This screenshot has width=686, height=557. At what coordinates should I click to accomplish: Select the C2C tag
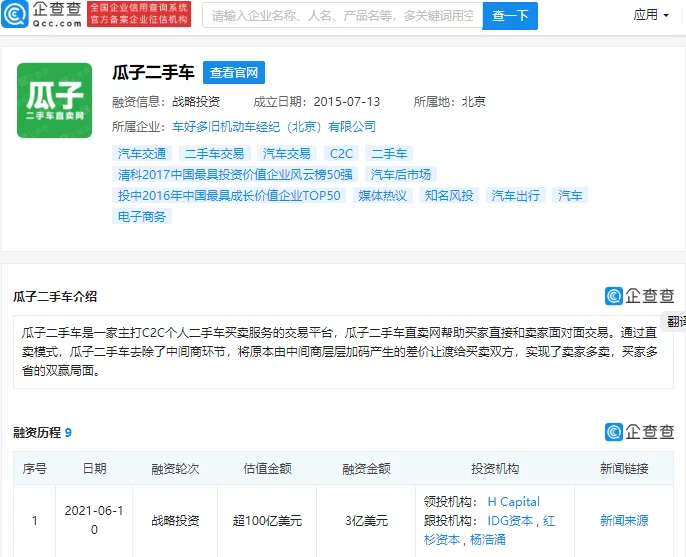click(341, 154)
